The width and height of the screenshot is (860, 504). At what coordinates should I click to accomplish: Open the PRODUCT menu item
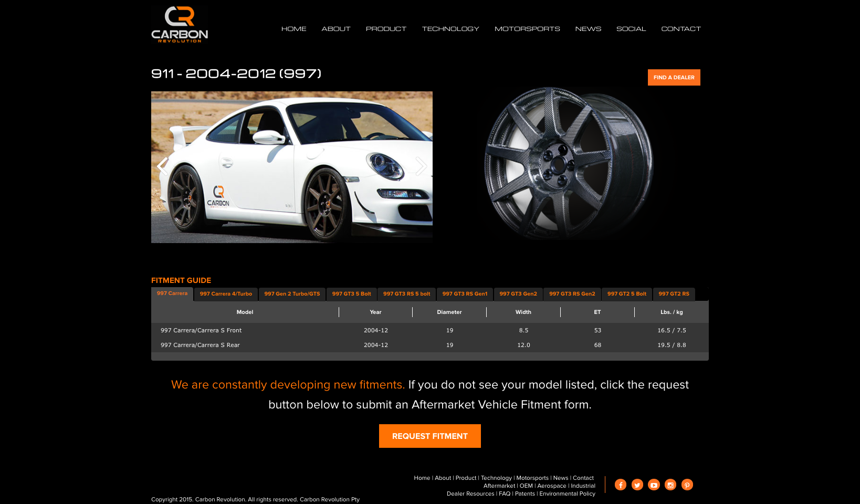tap(386, 29)
